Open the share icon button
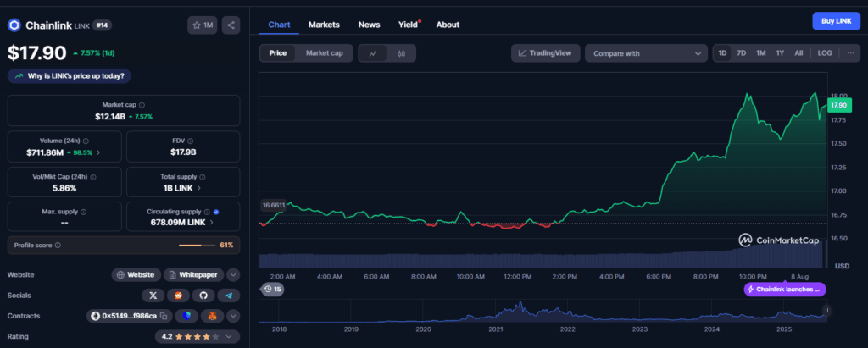This screenshot has height=348, width=868. pyautogui.click(x=231, y=25)
